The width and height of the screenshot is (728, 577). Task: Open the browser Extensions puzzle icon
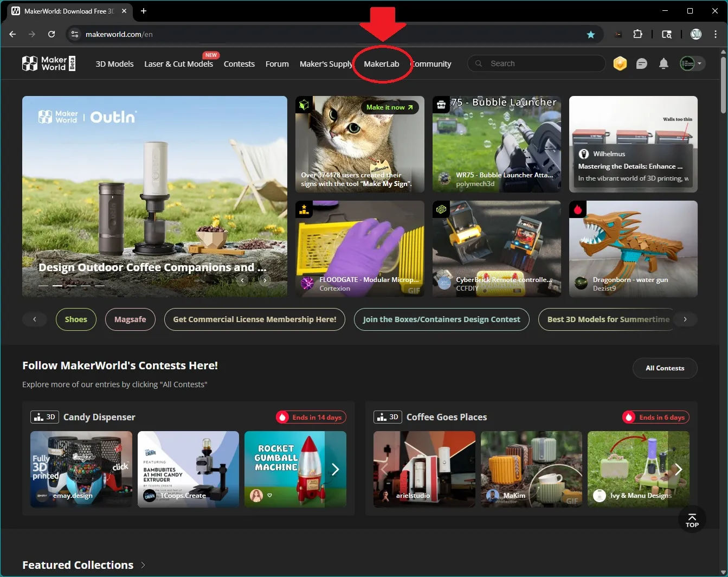click(638, 34)
